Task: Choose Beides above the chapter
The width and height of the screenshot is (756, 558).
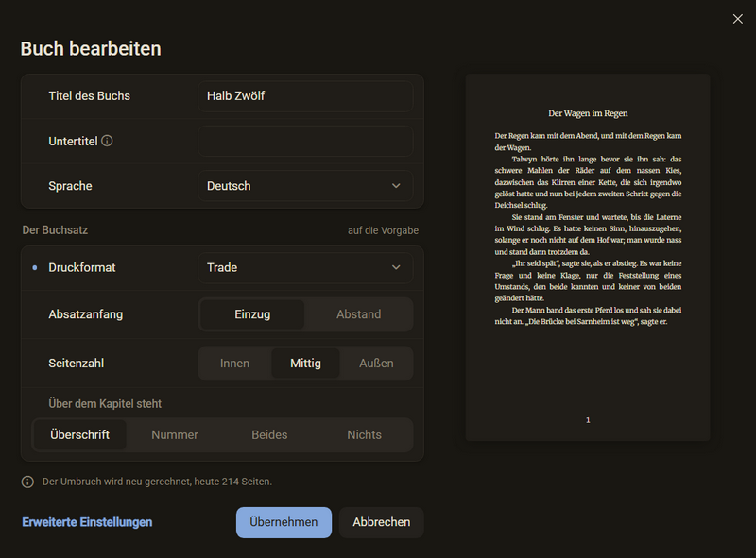Action: [269, 434]
